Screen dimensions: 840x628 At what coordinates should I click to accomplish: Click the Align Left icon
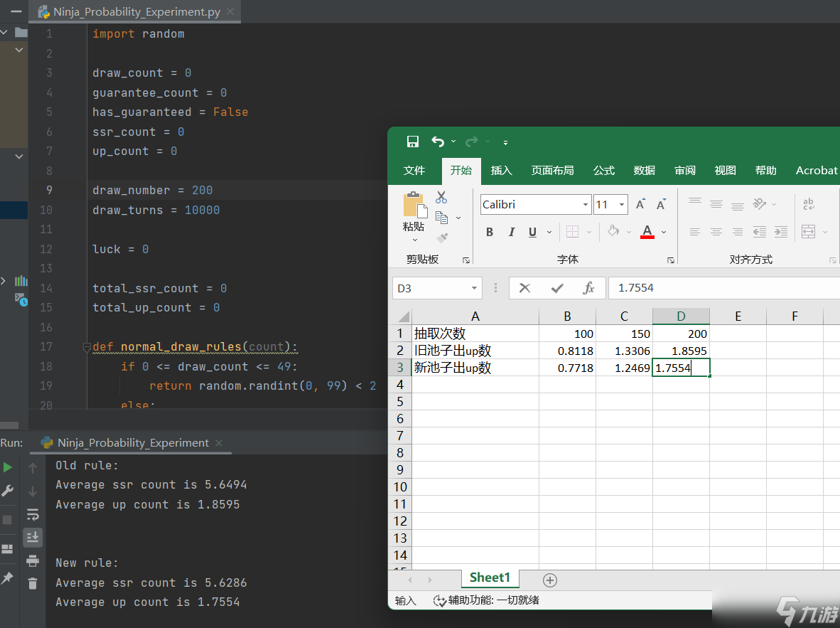695,232
